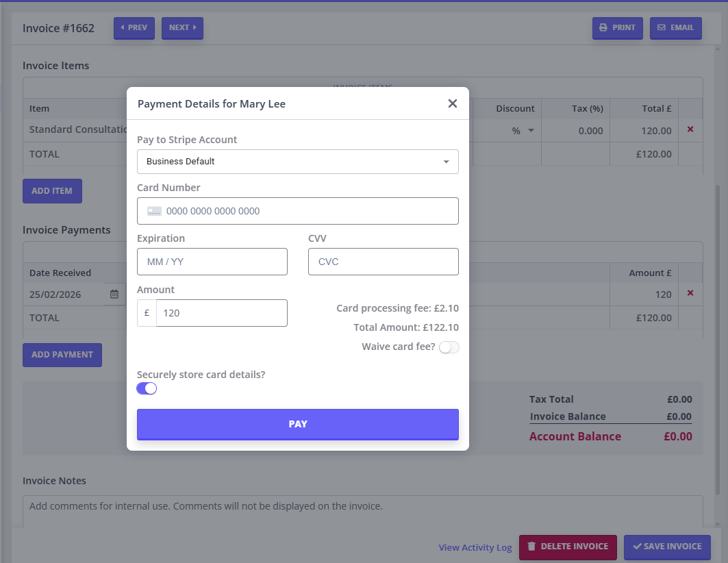The height and width of the screenshot is (563, 728).
Task: Open the Date Received calendar picker icon
Action: point(114,295)
